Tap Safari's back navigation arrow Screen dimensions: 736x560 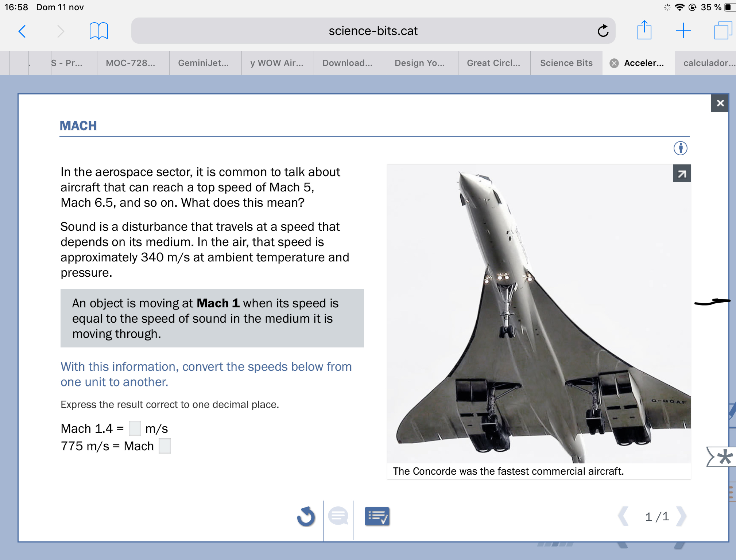point(22,31)
